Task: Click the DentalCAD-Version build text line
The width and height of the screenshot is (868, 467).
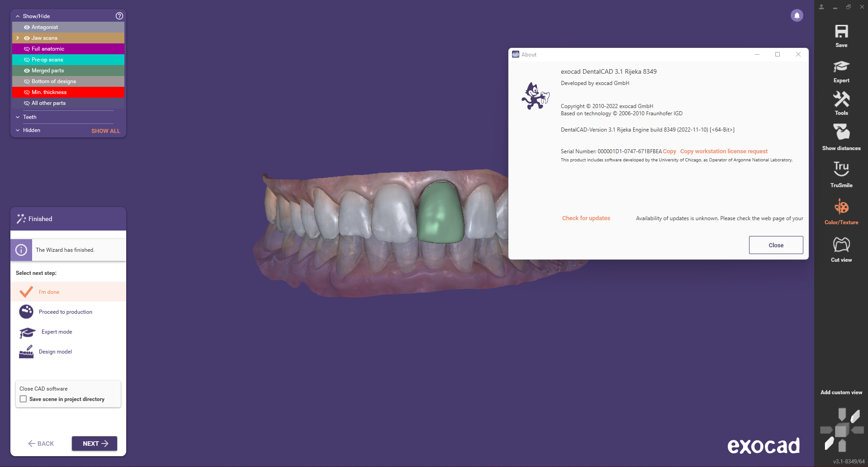Action: coord(647,130)
